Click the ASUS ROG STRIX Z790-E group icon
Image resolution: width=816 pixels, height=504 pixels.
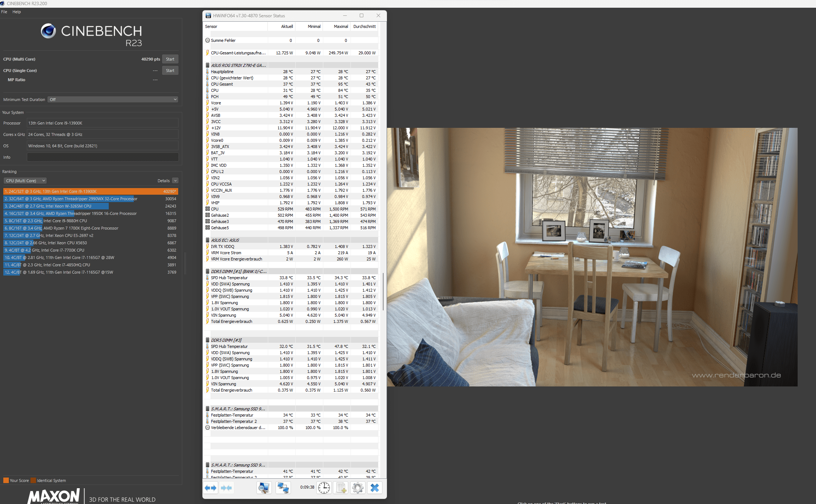tap(208, 65)
